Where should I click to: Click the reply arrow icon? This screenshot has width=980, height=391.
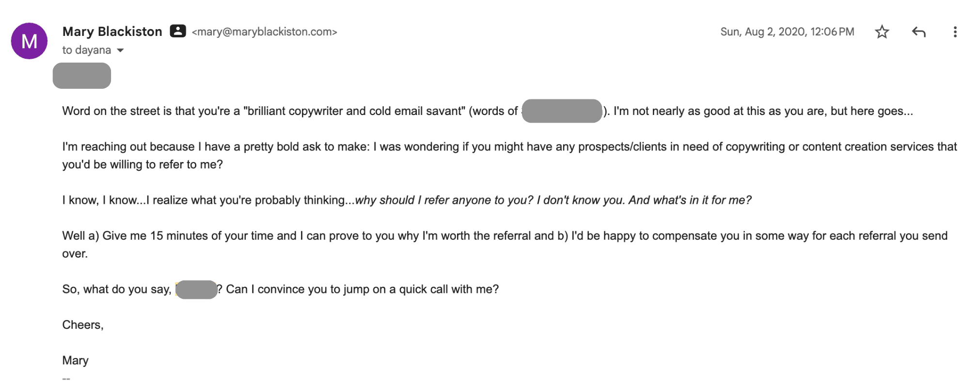(918, 32)
